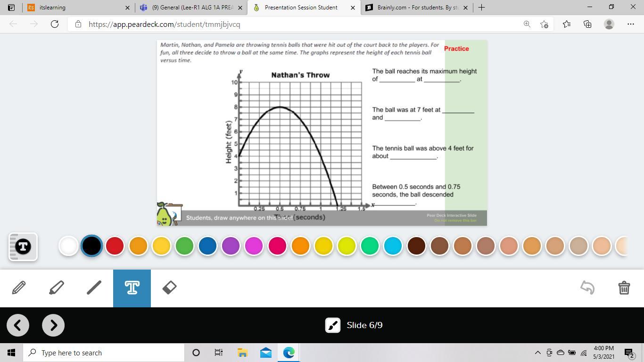
Task: Add this page to favorites
Action: 545,24
